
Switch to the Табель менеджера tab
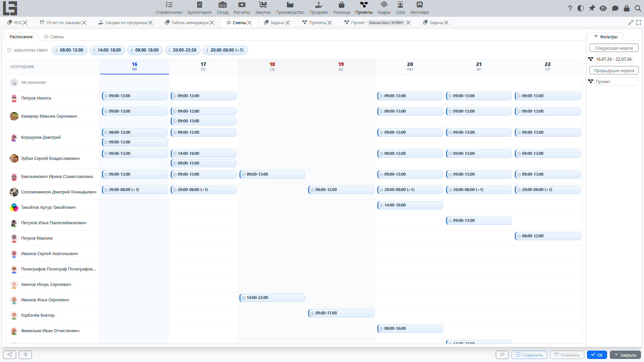pos(190,22)
